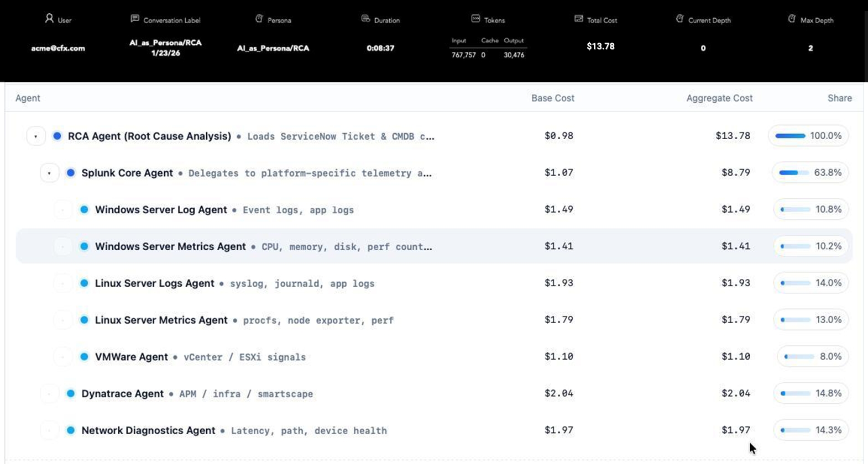The height and width of the screenshot is (464, 868).
Task: Click the User icon in header
Action: coord(49,19)
